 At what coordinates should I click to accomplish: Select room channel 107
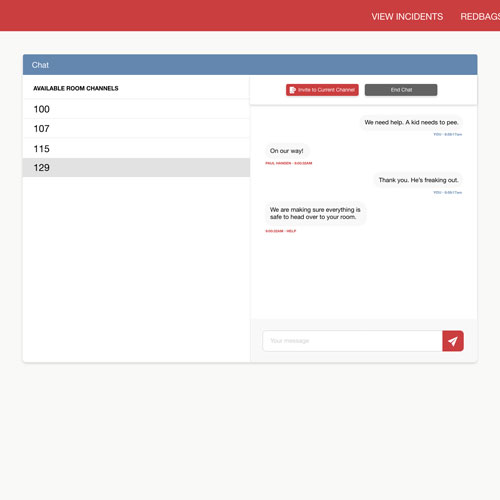pyautogui.click(x=136, y=128)
